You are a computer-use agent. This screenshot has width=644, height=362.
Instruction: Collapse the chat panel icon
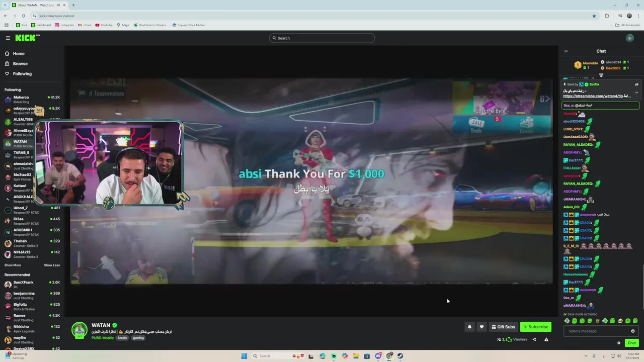coord(566,51)
